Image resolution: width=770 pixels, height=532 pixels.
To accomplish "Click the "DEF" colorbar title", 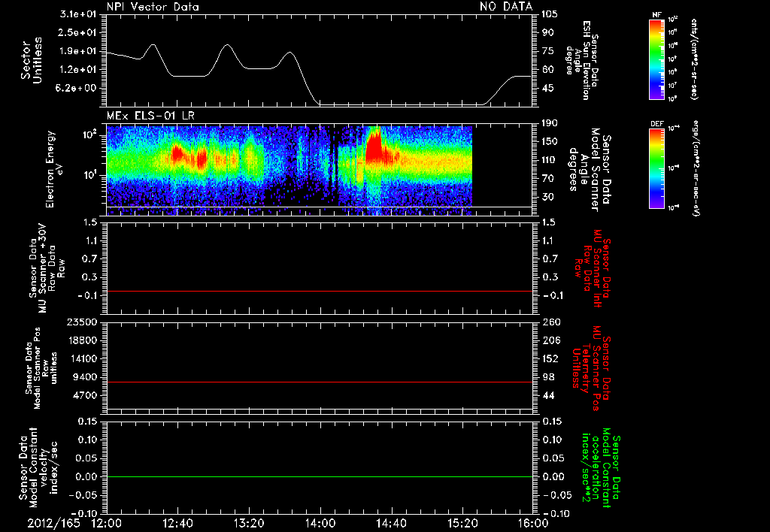I will click(x=656, y=124).
